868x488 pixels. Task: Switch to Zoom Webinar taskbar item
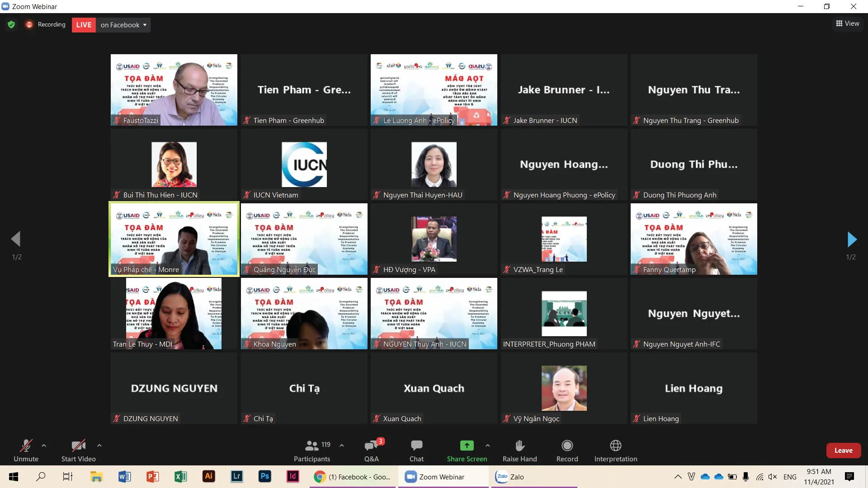click(442, 477)
